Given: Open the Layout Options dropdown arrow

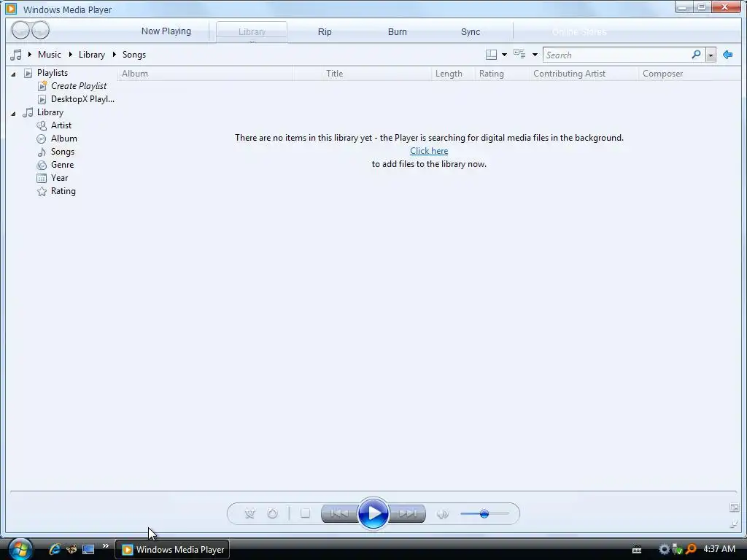Looking at the screenshot, I should (x=505, y=55).
